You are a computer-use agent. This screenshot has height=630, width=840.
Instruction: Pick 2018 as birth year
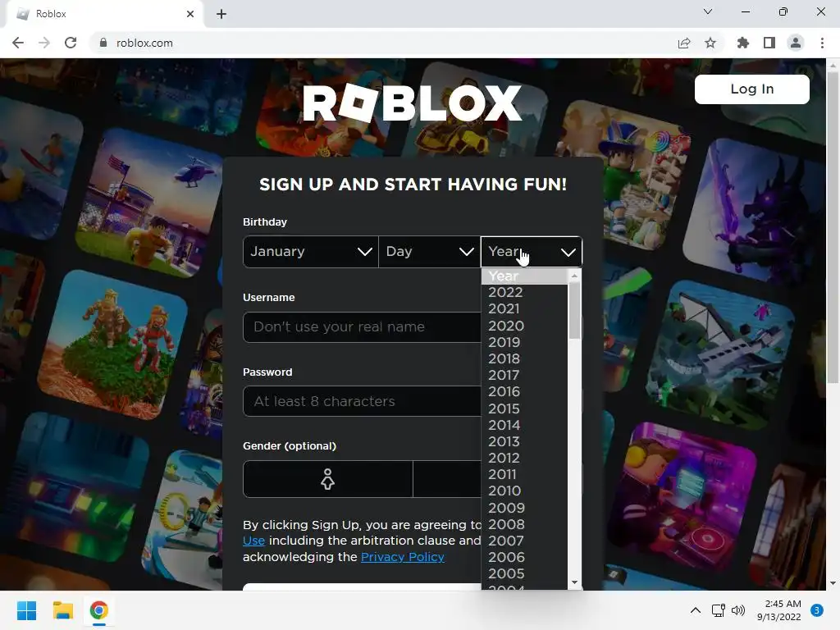524,359
